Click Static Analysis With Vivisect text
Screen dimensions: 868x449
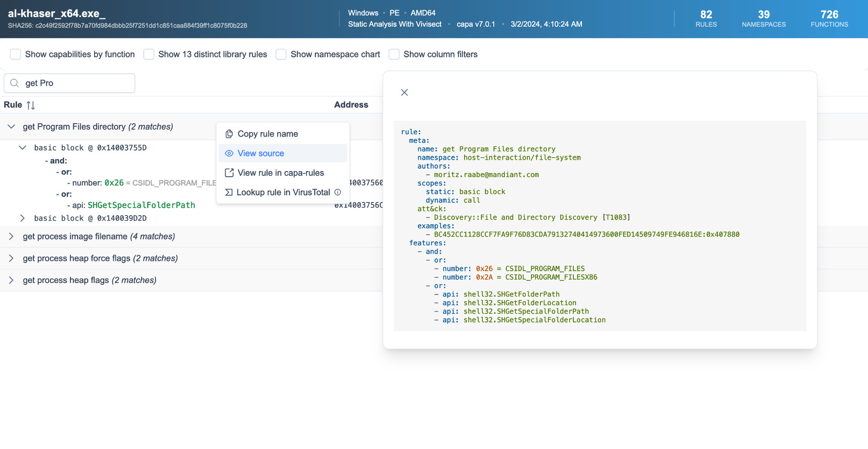(395, 24)
